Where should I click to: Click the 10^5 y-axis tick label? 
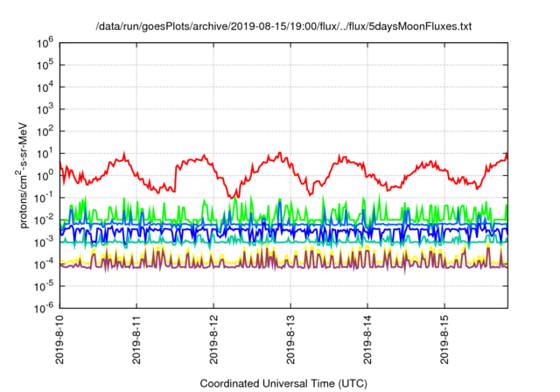tap(45, 66)
